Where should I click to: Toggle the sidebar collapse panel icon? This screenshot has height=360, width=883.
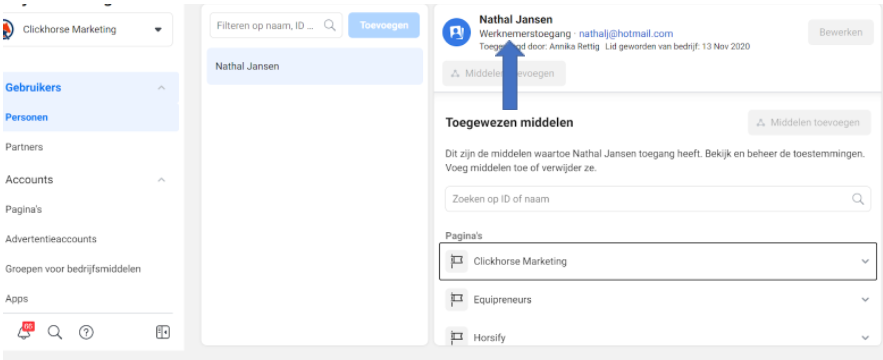click(163, 332)
